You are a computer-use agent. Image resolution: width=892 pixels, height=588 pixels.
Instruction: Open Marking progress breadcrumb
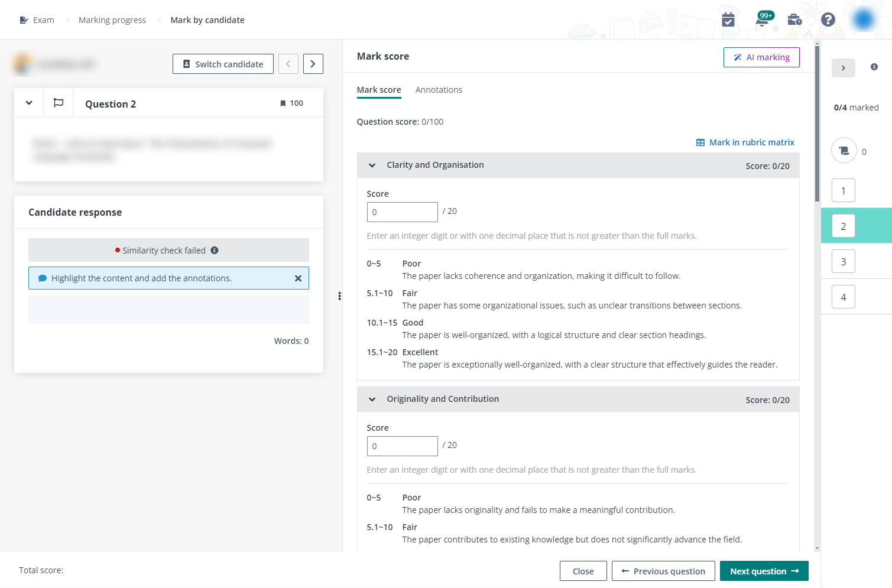(x=112, y=20)
